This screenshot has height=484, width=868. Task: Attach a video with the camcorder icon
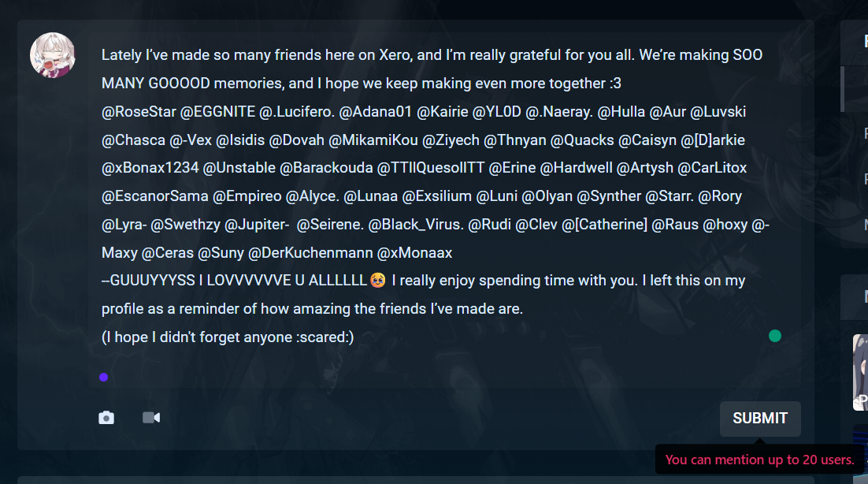[x=151, y=418]
